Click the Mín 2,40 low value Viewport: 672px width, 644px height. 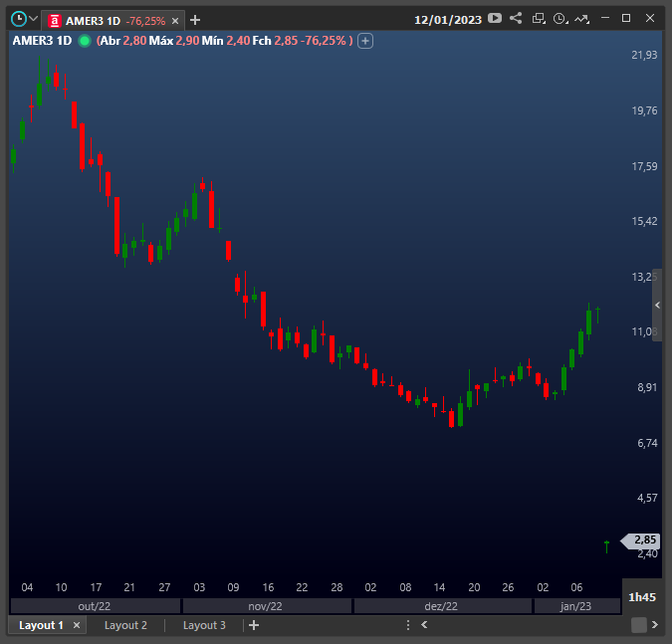(x=225, y=41)
